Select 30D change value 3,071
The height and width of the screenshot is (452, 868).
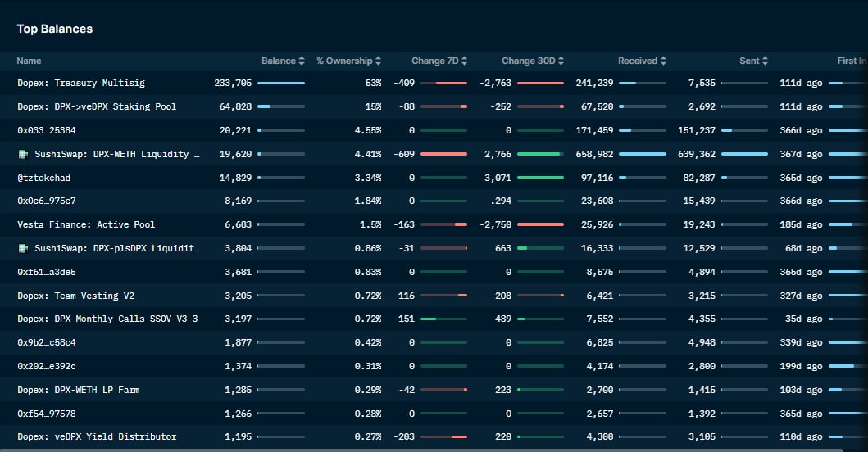click(498, 179)
